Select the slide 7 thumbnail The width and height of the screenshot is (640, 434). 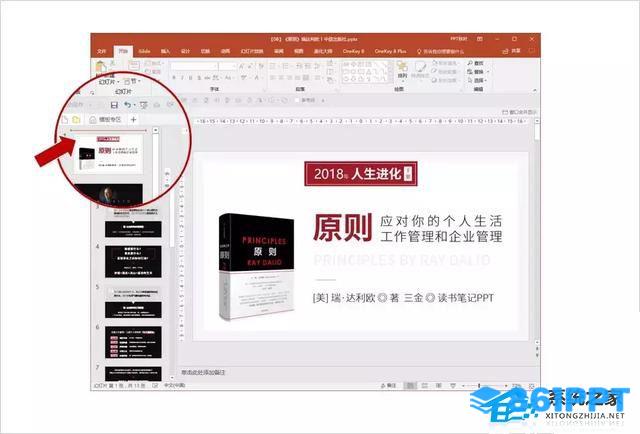(x=133, y=374)
